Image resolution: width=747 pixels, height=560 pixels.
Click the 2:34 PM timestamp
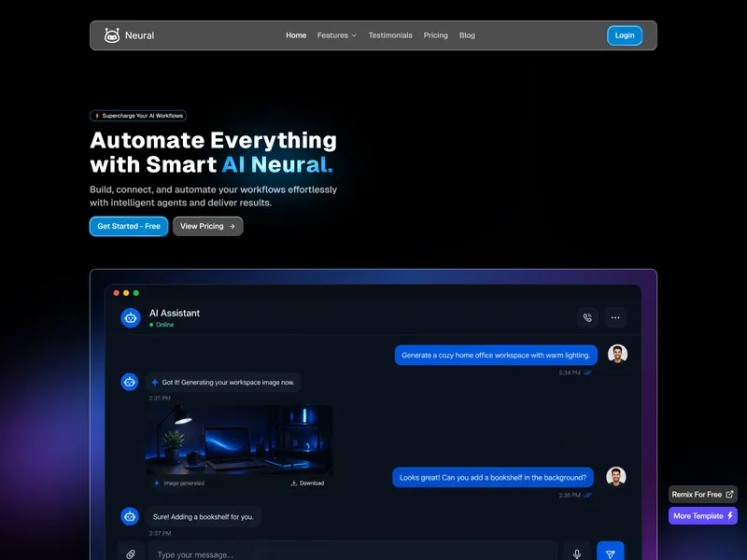[x=570, y=372]
